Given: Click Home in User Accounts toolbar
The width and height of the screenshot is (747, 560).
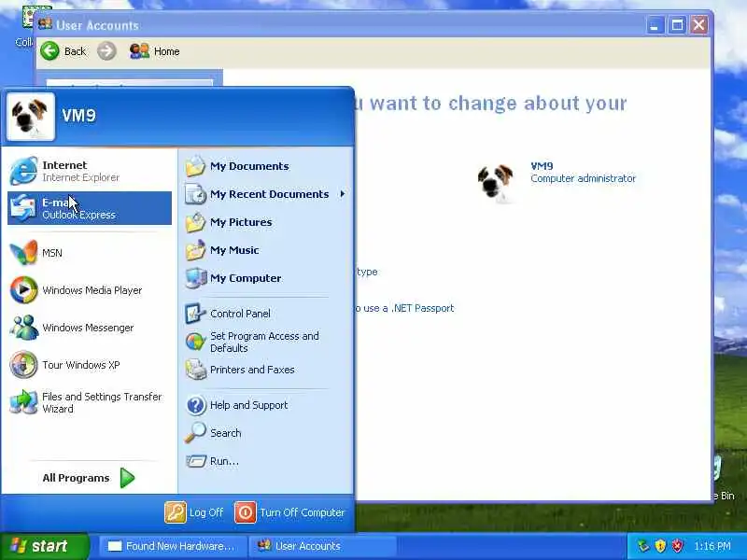Looking at the screenshot, I should (x=154, y=51).
